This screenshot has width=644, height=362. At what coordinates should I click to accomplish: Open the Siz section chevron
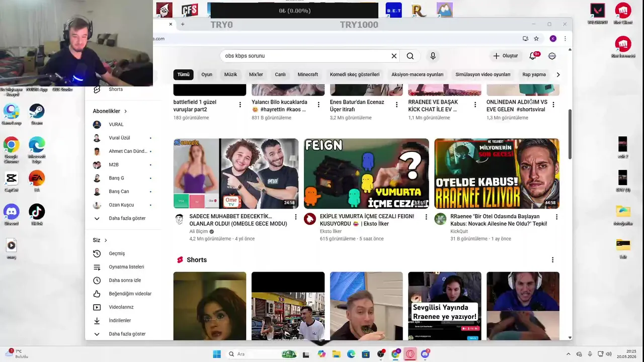pyautogui.click(x=106, y=240)
